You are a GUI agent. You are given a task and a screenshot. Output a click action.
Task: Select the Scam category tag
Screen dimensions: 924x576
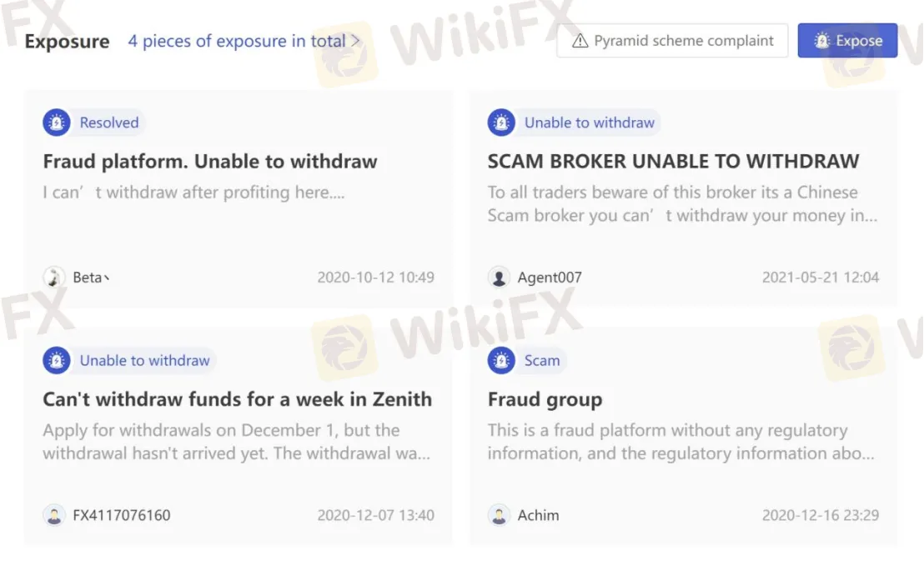542,361
